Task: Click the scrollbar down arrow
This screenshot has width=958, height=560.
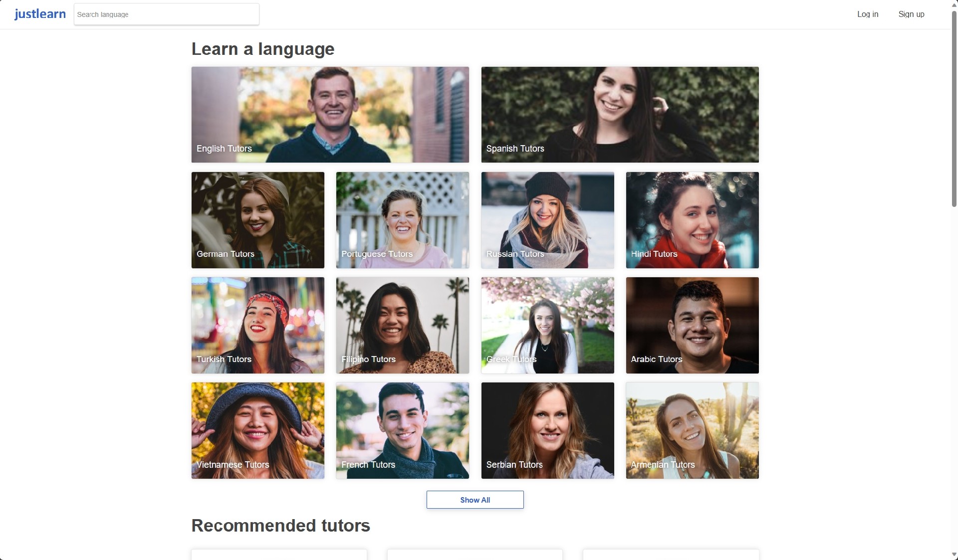Action: pos(954,555)
